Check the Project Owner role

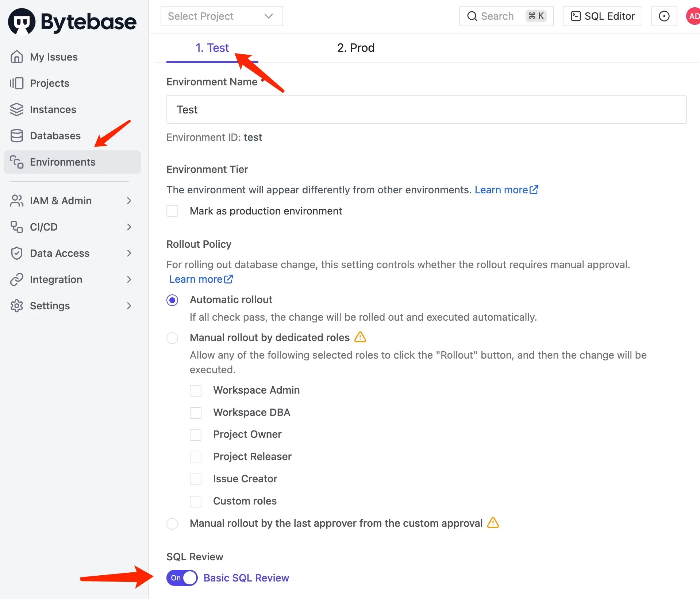196,435
